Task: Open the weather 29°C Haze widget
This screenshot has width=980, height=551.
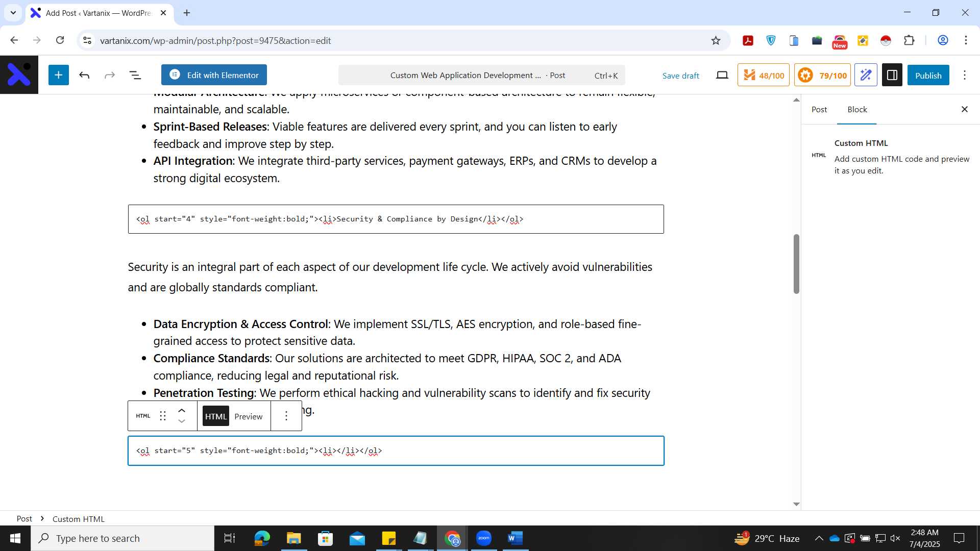Action: coord(767,538)
